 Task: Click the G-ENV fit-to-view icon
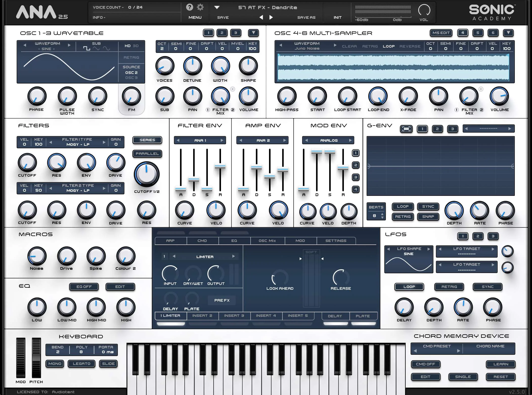pos(406,129)
